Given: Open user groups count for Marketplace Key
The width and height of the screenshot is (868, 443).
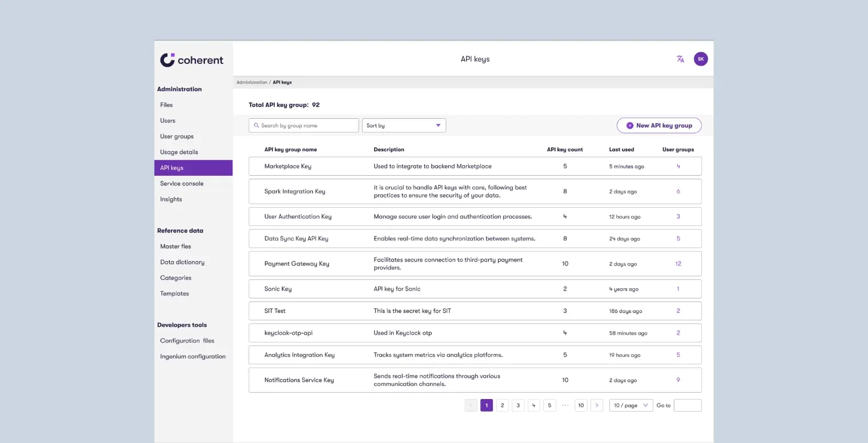Looking at the screenshot, I should click(x=678, y=166).
